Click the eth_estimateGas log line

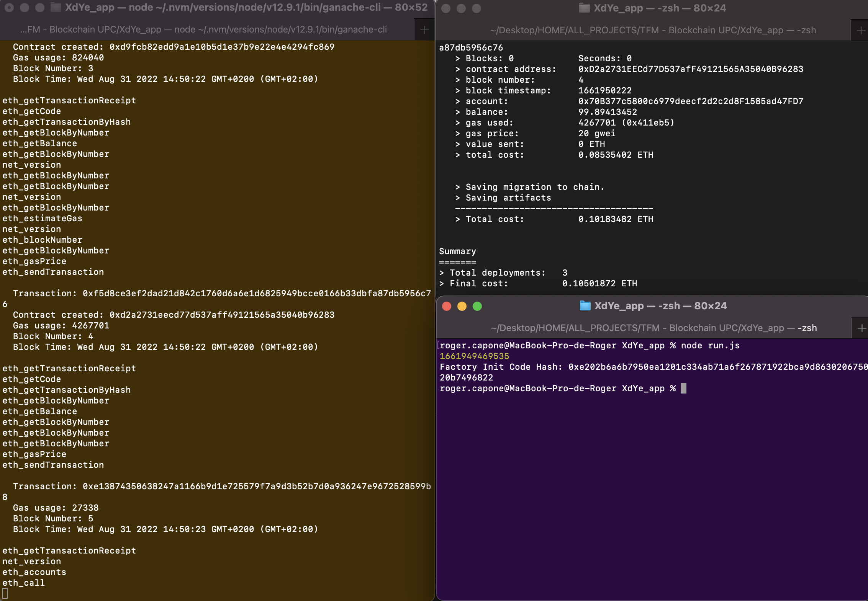point(43,218)
